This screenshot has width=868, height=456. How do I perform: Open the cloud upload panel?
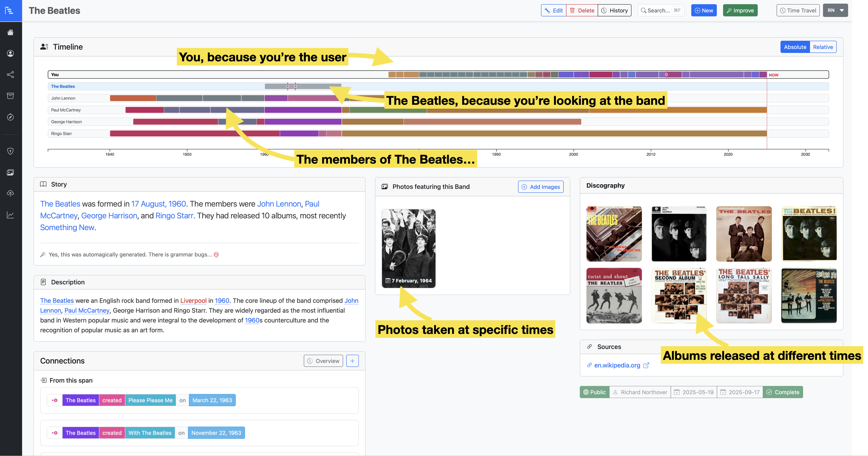pos(10,193)
